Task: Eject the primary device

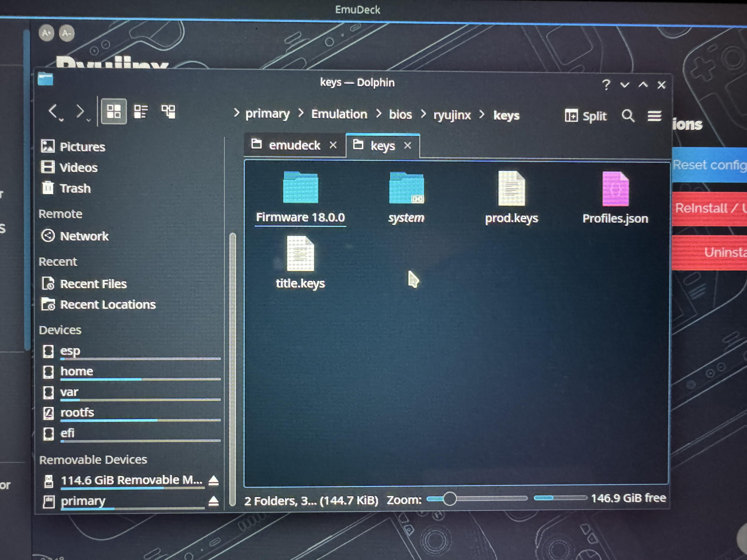Action: (x=213, y=501)
